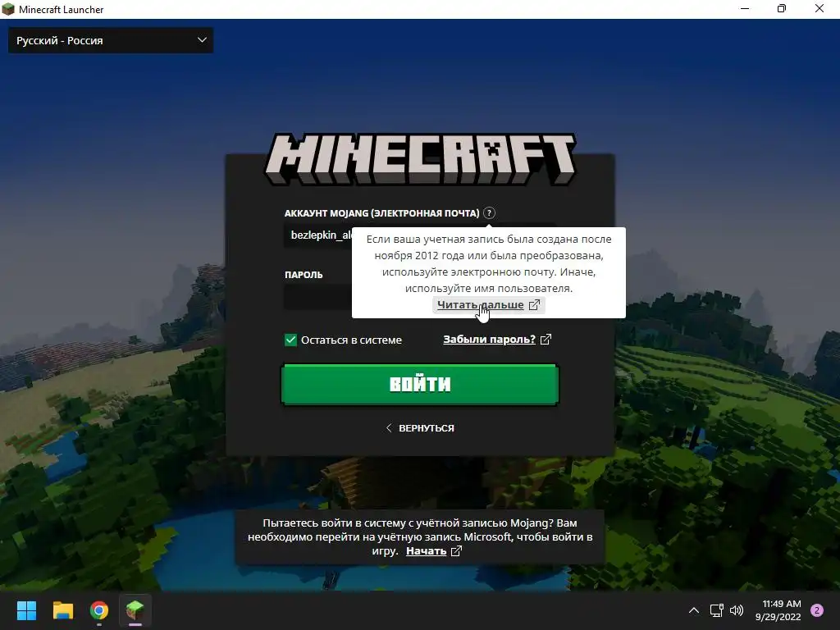Uncheck the Остаться в системе checkbox
The image size is (840, 630).
point(290,340)
